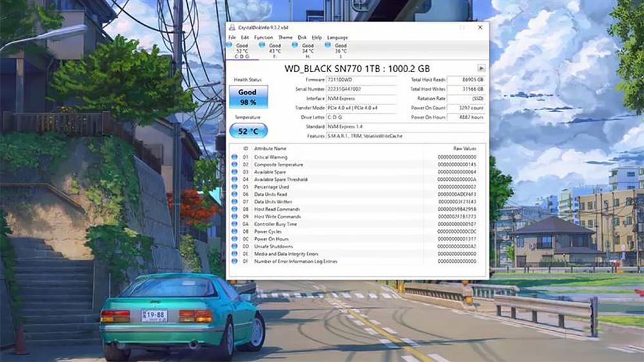Open the Theme menu
This screenshot has width=644, height=362.
(285, 37)
